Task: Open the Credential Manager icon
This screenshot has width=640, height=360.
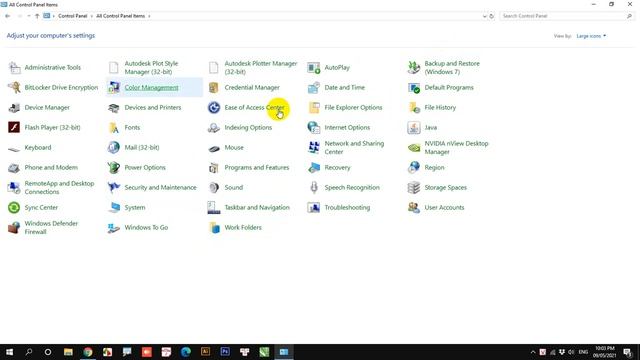Action: [214, 87]
